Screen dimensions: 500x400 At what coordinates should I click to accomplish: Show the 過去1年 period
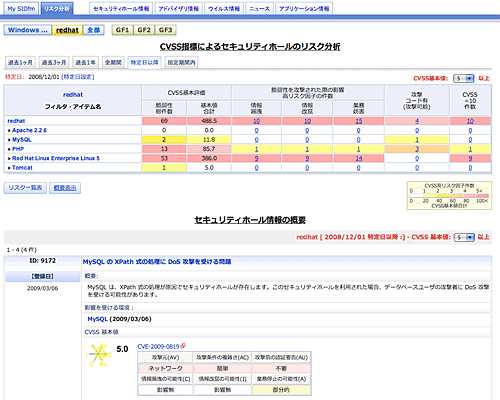(x=85, y=62)
